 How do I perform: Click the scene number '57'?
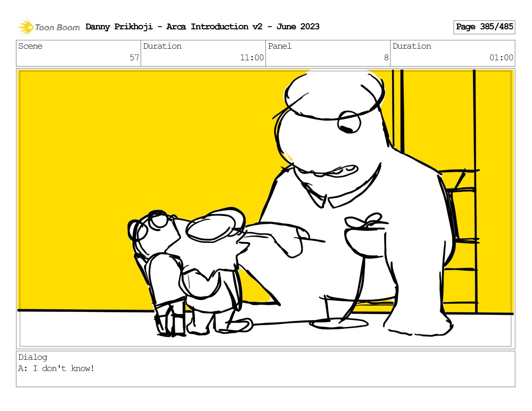click(x=134, y=58)
